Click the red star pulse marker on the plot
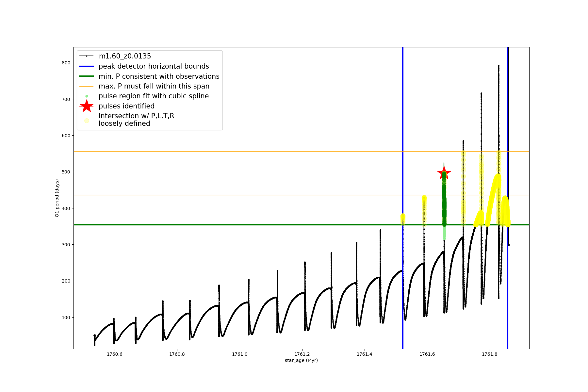Image resolution: width=588 pixels, height=392 pixels. (x=444, y=172)
